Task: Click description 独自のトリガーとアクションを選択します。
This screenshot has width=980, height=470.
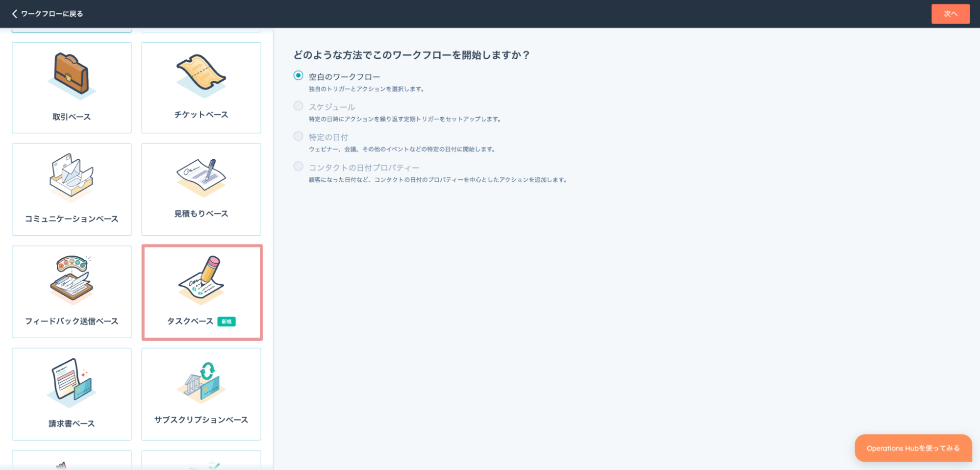Action: coord(366,89)
